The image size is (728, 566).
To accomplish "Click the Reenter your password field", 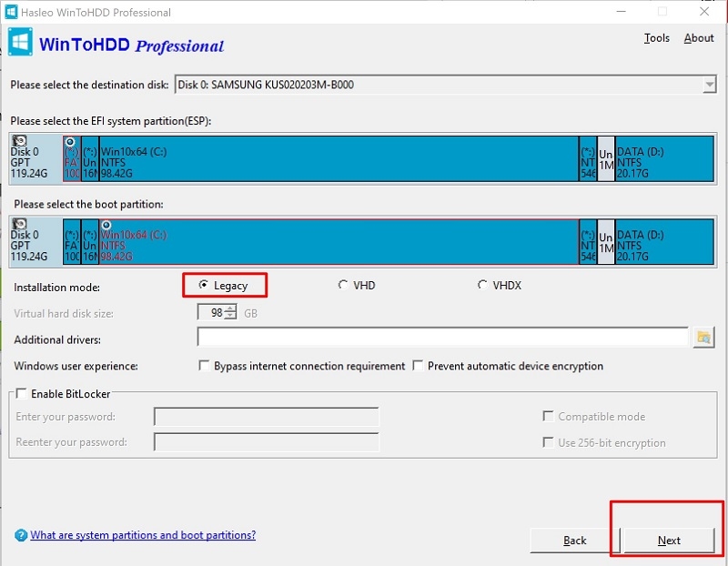I will point(267,442).
